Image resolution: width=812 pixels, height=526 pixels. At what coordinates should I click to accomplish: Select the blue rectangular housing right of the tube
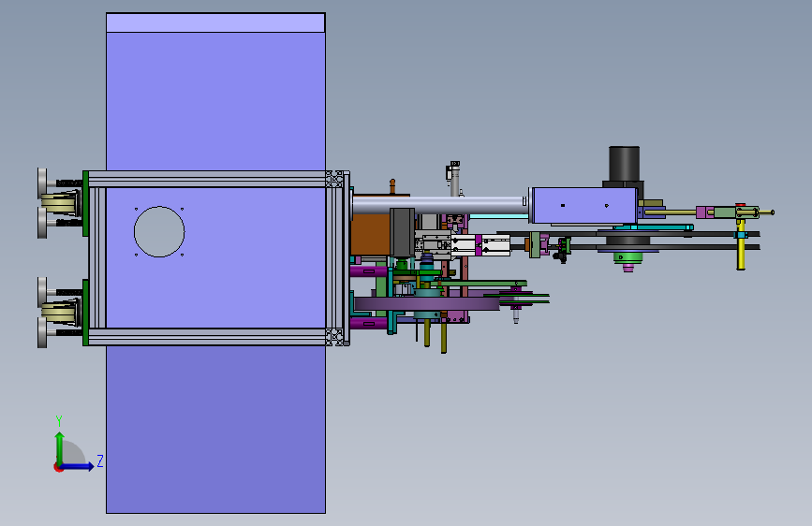pos(584,206)
